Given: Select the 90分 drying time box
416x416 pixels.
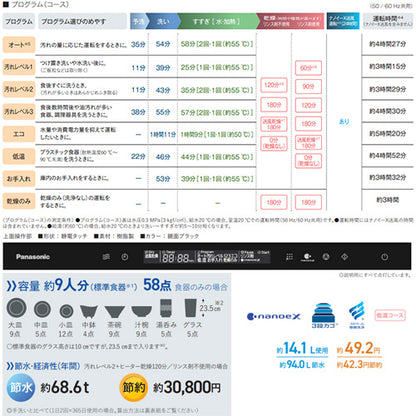Looking at the screenshot, I should pyautogui.click(x=308, y=87).
